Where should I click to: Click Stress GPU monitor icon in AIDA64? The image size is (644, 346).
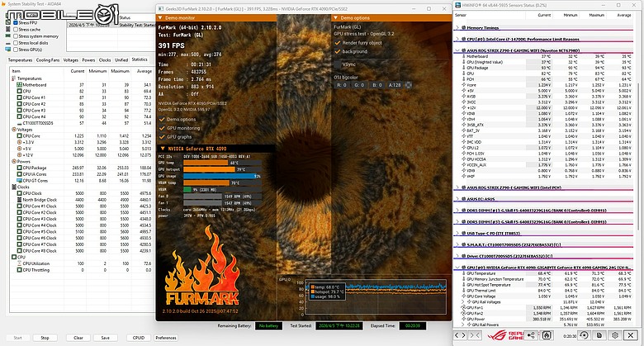point(7,50)
